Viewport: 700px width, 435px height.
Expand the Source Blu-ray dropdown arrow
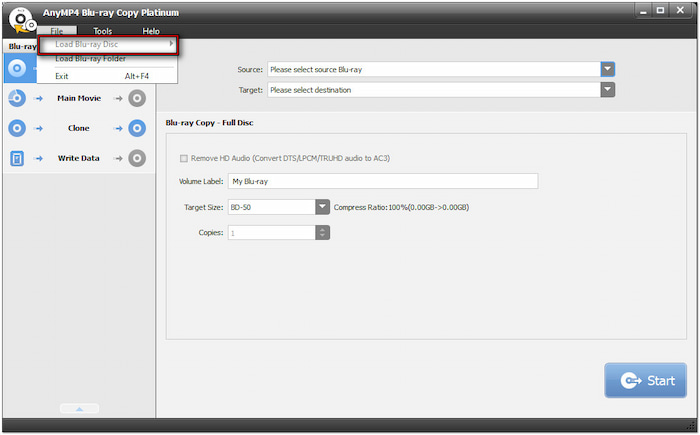[607, 70]
